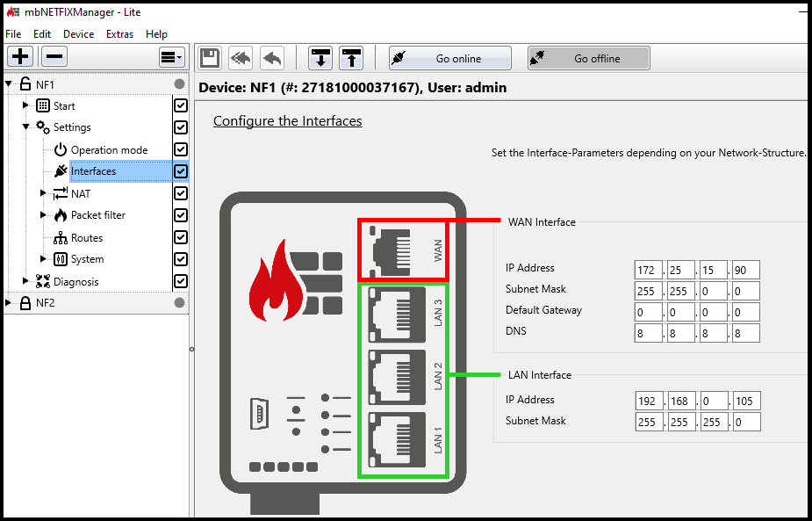
Task: Expand the Diagnosis tree node
Action: pos(25,281)
